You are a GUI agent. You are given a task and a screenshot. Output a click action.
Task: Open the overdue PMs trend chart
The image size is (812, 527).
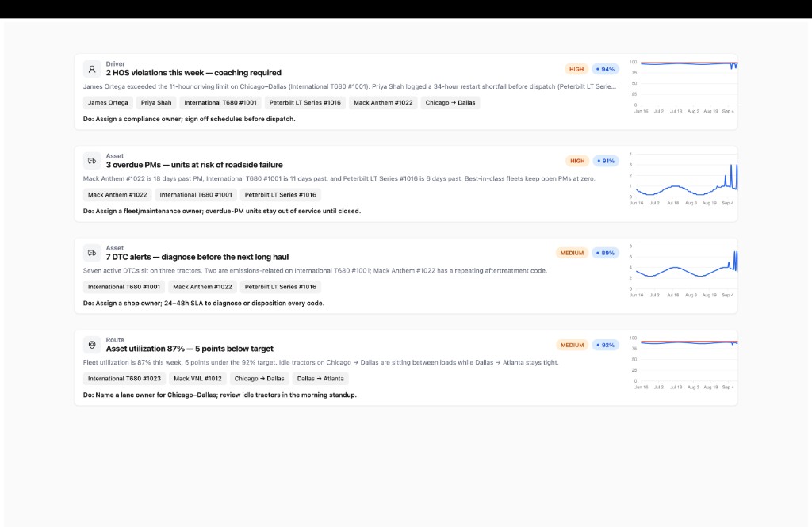(684, 178)
